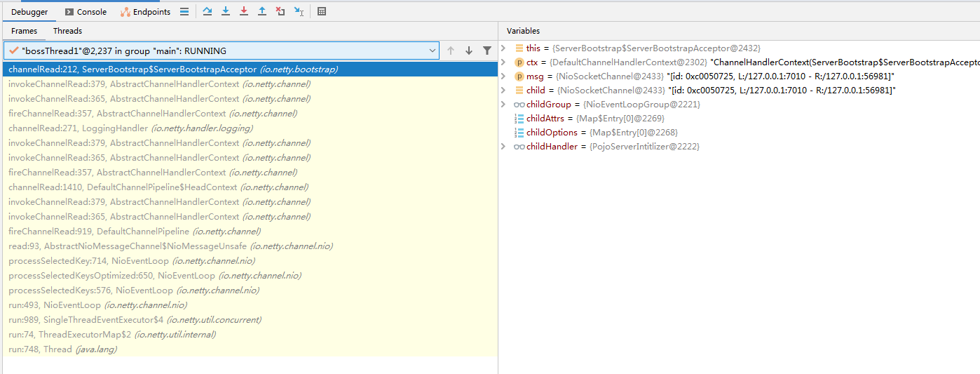The width and height of the screenshot is (980, 374).
Task: Select frame run:493 NioEventLoop
Action: [x=250, y=305]
